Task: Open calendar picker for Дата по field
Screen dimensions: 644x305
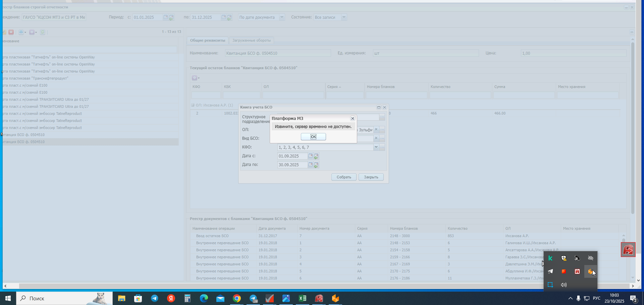Action: [x=311, y=165]
